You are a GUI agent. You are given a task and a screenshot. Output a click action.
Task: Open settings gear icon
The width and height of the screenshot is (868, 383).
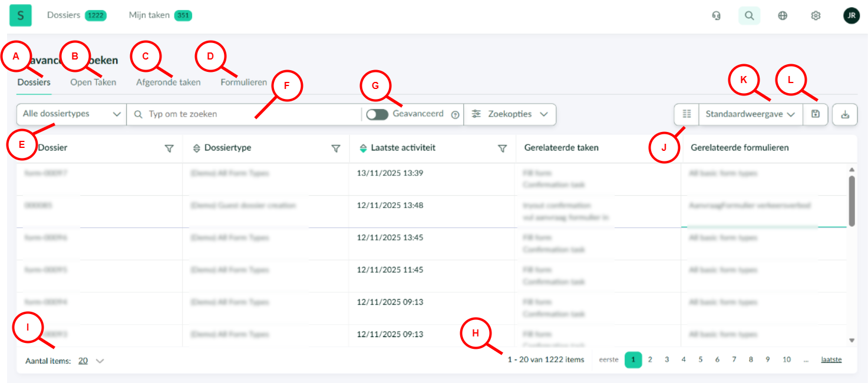coord(816,16)
